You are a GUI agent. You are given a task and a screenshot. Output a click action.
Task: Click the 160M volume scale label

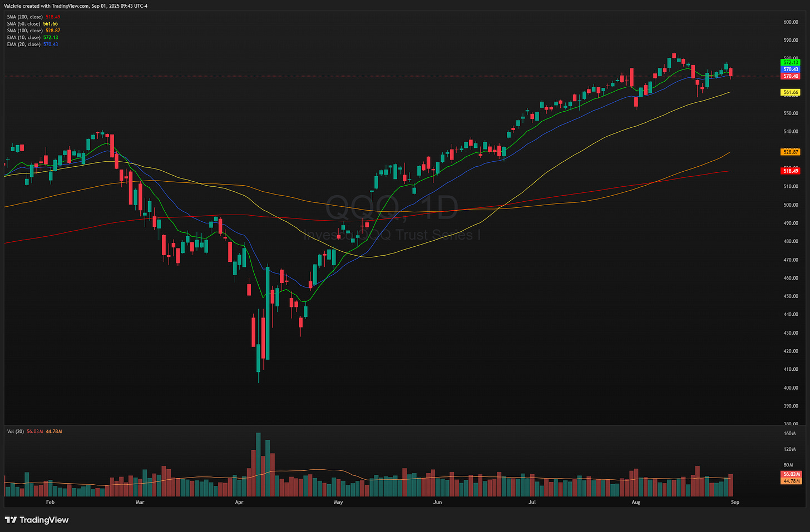[790, 434]
